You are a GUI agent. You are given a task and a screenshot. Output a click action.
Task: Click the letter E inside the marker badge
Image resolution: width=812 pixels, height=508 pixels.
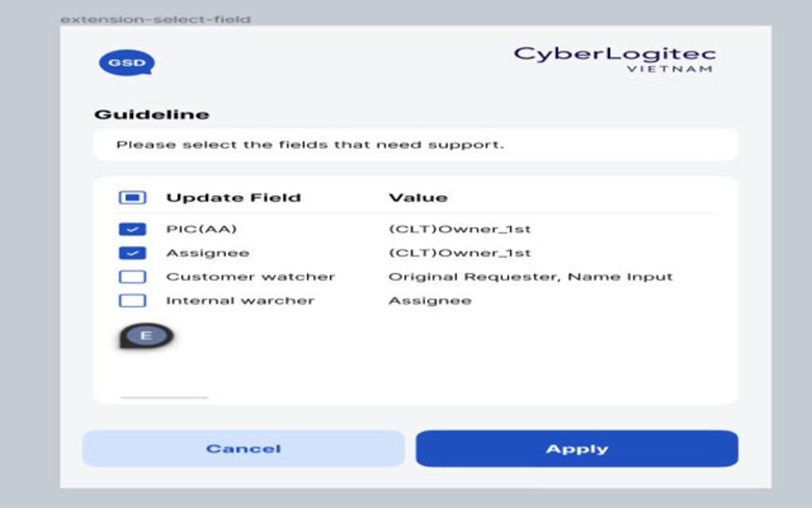click(x=146, y=334)
